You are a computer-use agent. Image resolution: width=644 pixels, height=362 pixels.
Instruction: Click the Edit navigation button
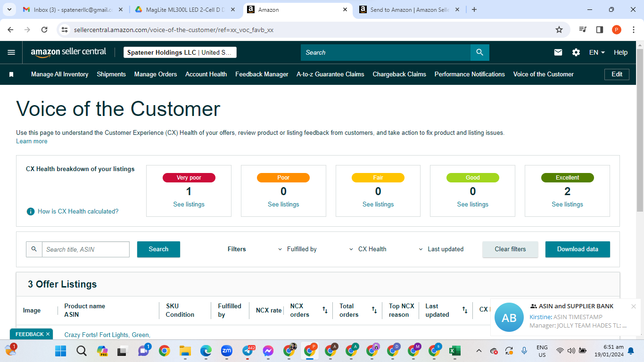click(x=617, y=74)
